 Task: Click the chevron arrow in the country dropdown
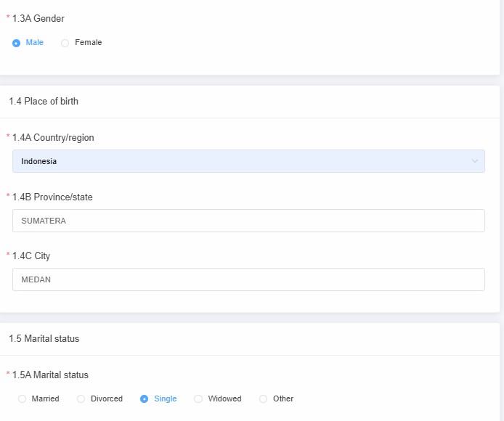coord(475,161)
